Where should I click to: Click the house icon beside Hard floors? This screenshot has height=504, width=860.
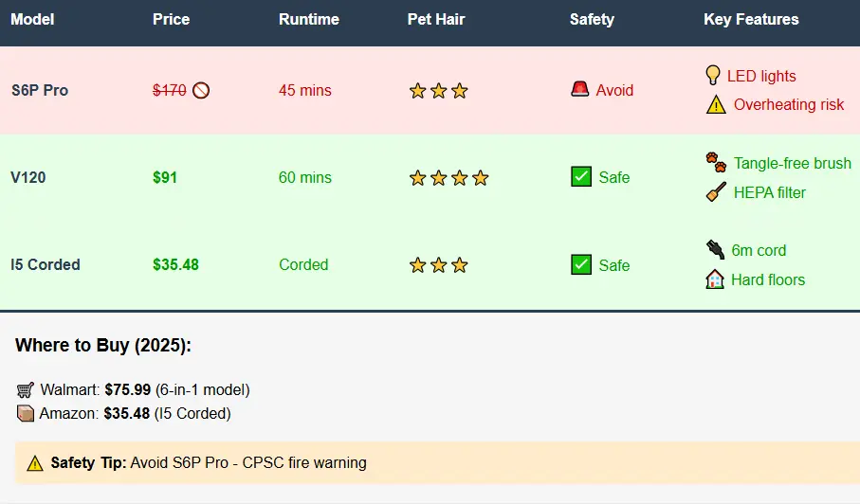click(x=715, y=279)
